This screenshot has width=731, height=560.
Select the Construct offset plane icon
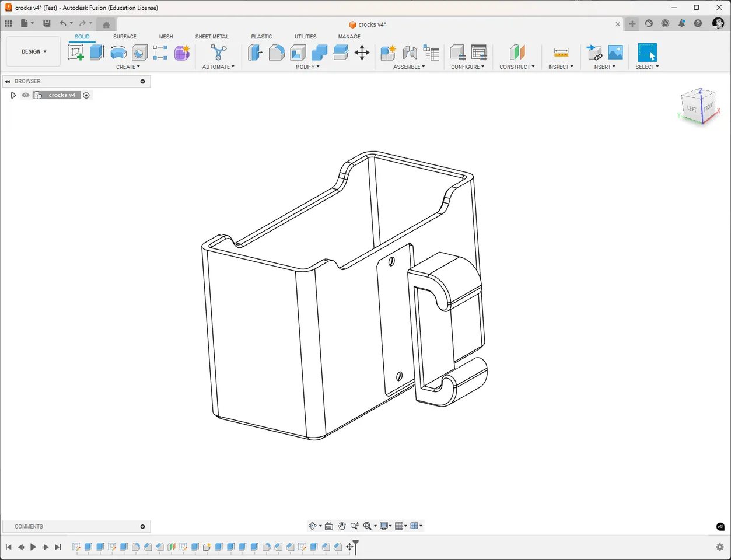pos(517,52)
